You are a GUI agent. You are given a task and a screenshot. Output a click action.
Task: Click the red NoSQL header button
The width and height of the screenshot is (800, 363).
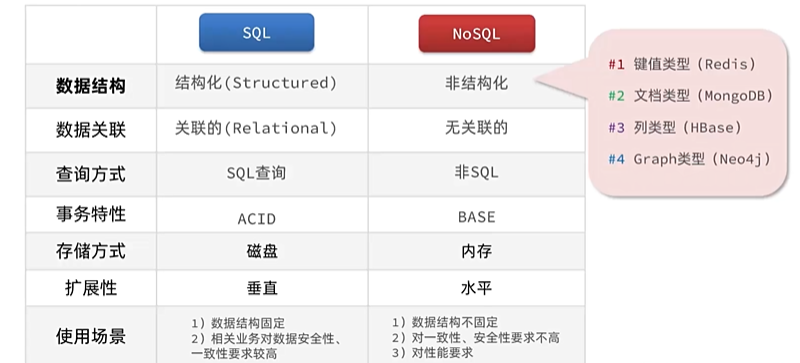pyautogui.click(x=477, y=33)
